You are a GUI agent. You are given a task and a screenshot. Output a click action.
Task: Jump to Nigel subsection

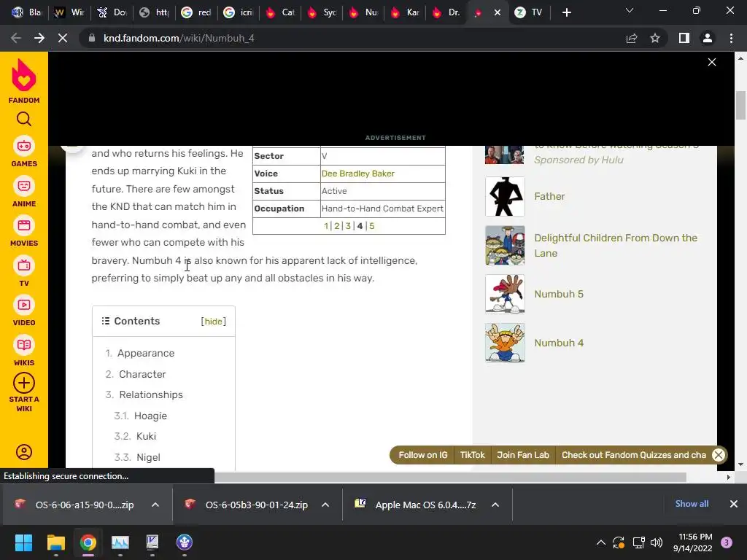click(x=148, y=458)
